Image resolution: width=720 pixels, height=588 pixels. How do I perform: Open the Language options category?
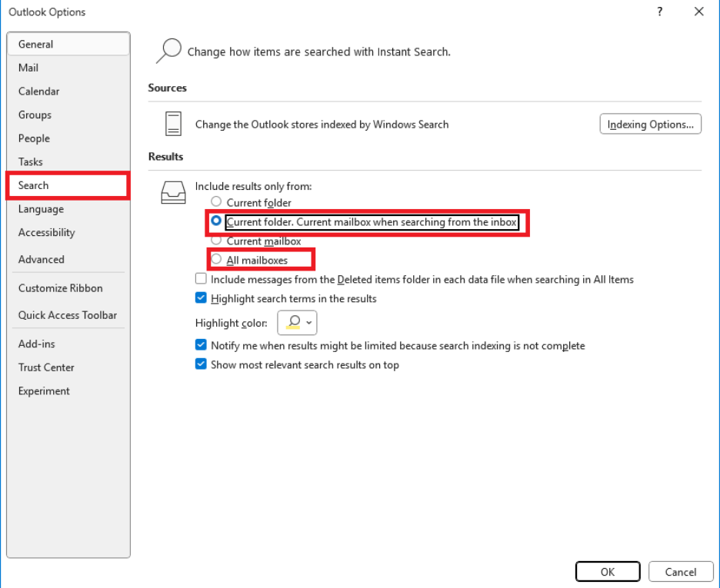pos(68,209)
